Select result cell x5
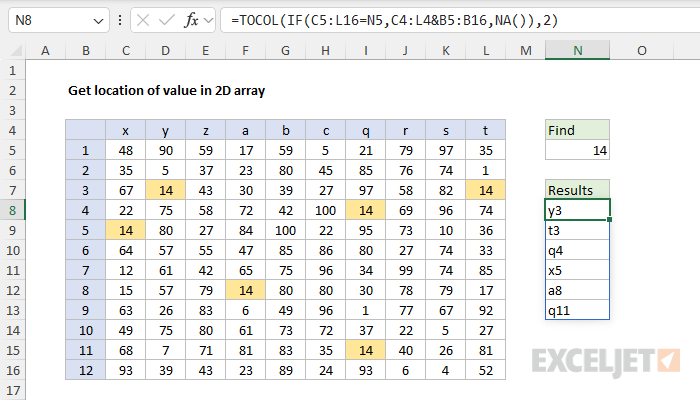 (x=577, y=271)
